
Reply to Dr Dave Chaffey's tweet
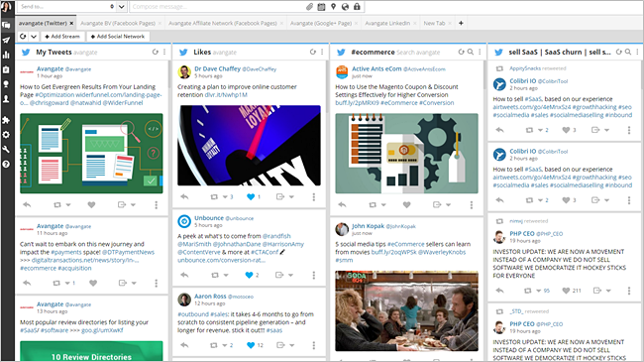184,196
